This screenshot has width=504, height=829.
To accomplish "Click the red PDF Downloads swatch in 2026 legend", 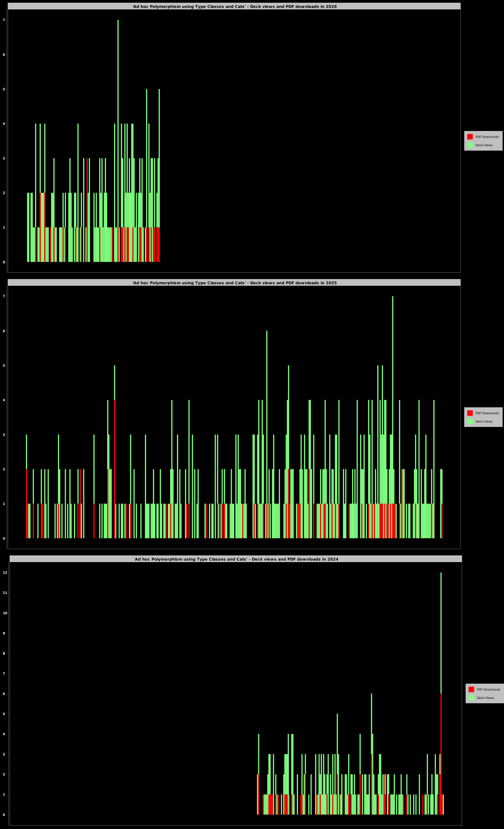I will coord(470,137).
